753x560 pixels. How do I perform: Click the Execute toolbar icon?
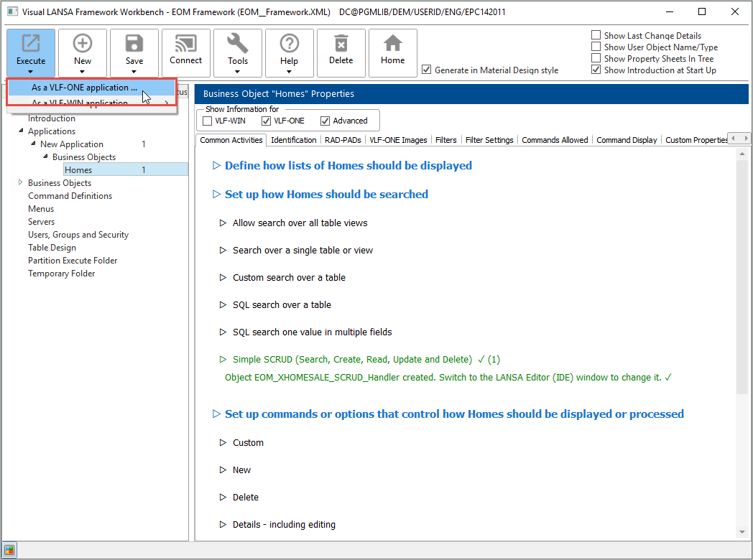(31, 45)
